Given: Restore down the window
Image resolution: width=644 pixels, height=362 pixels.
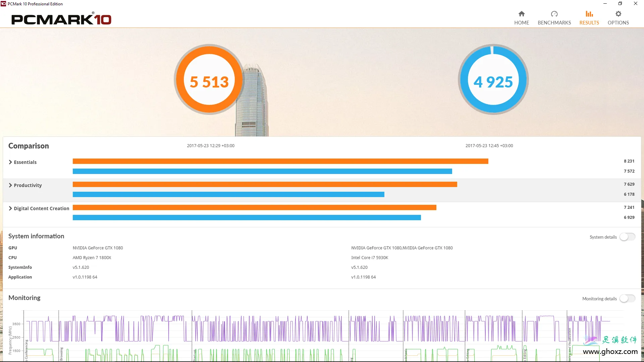Looking at the screenshot, I should 620,4.
